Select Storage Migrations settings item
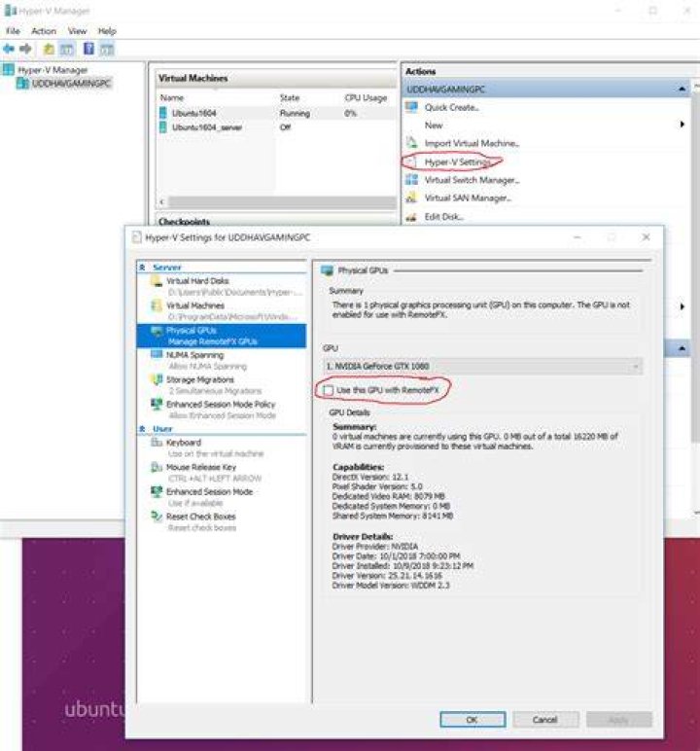Viewport: 700px width, 751px height. (222, 385)
